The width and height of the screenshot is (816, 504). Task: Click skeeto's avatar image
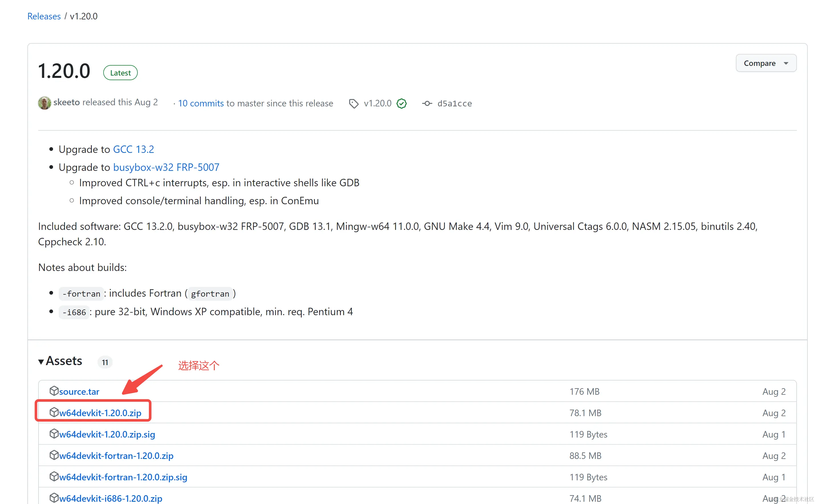click(x=44, y=103)
